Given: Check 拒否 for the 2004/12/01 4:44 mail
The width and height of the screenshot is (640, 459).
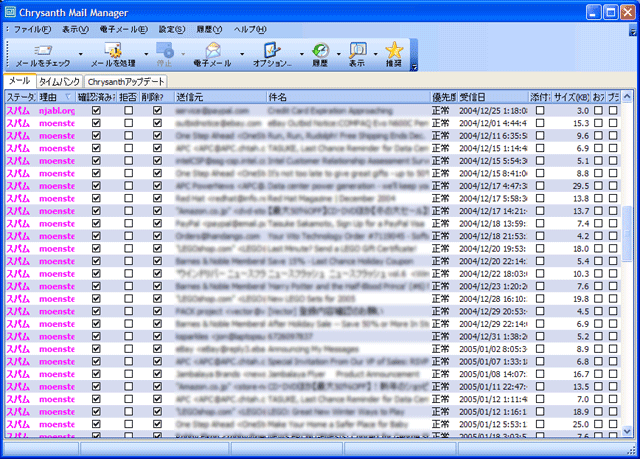Looking at the screenshot, I should [129, 123].
